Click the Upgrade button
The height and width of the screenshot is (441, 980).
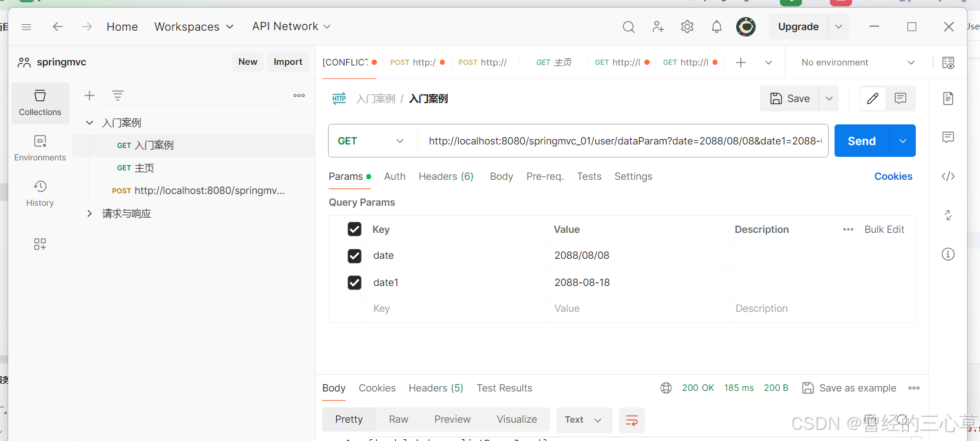point(798,27)
